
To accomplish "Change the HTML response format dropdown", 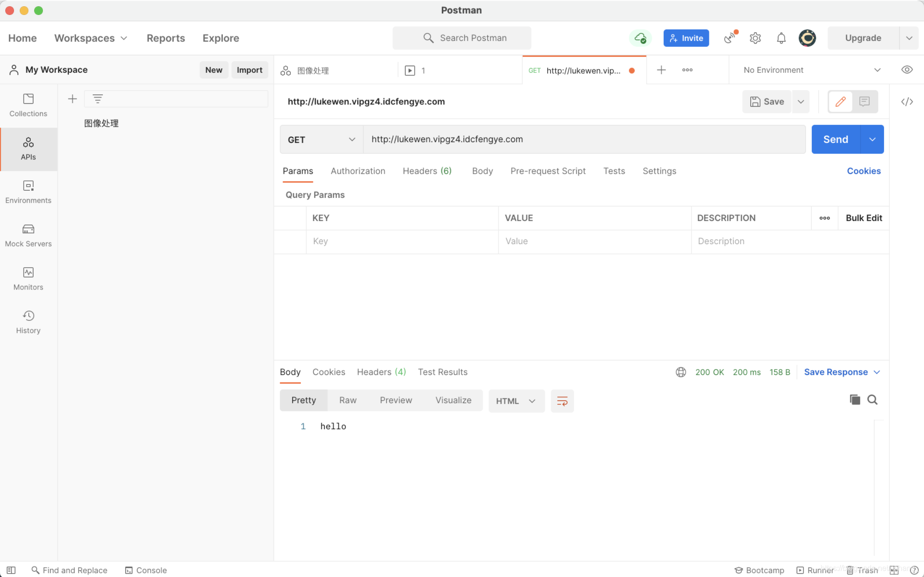I will [516, 401].
